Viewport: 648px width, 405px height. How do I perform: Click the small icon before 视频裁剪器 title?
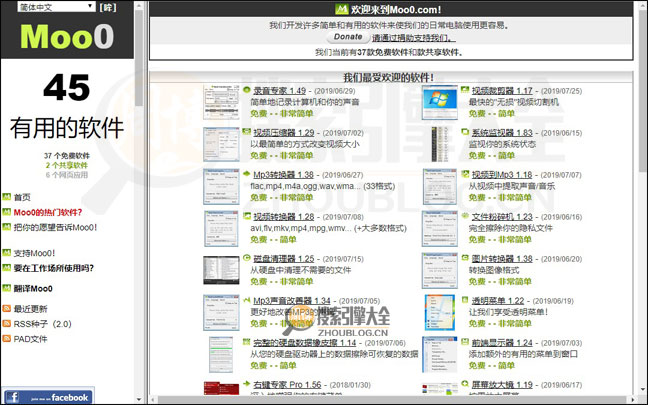click(x=465, y=90)
